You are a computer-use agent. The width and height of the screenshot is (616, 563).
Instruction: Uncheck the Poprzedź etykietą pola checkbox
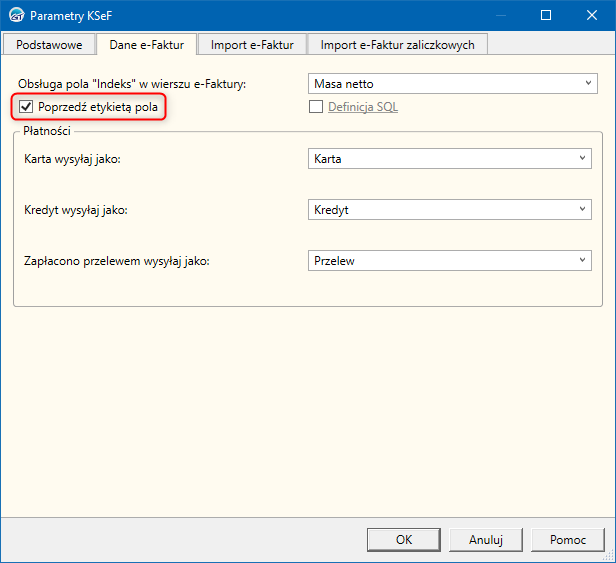pyautogui.click(x=27, y=107)
